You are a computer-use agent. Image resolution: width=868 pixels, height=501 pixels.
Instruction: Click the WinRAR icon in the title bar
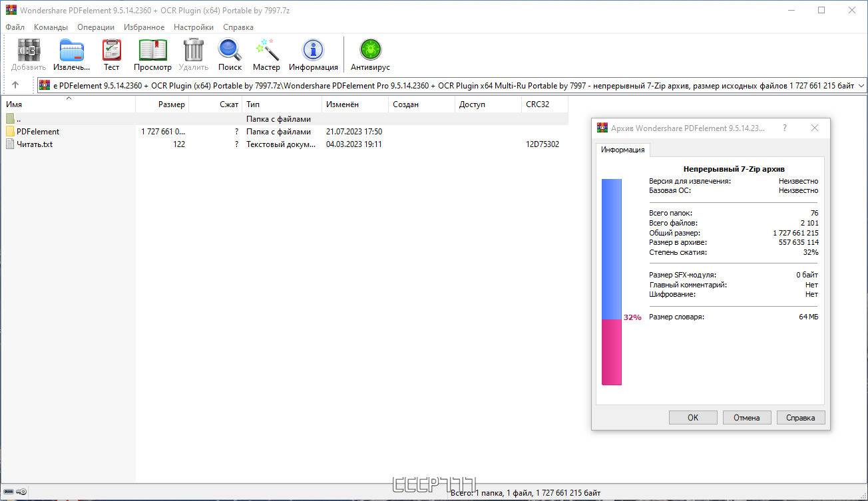pyautogui.click(x=11, y=11)
